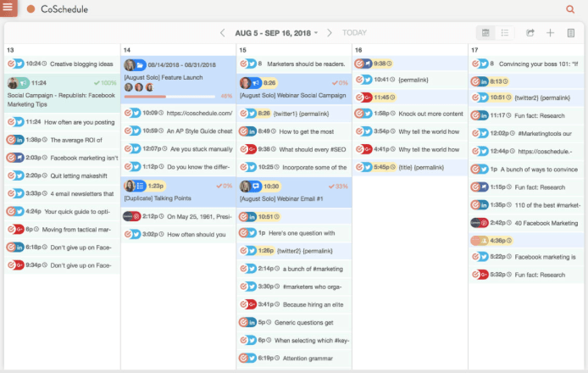Open Attention grammar post

[294, 359]
